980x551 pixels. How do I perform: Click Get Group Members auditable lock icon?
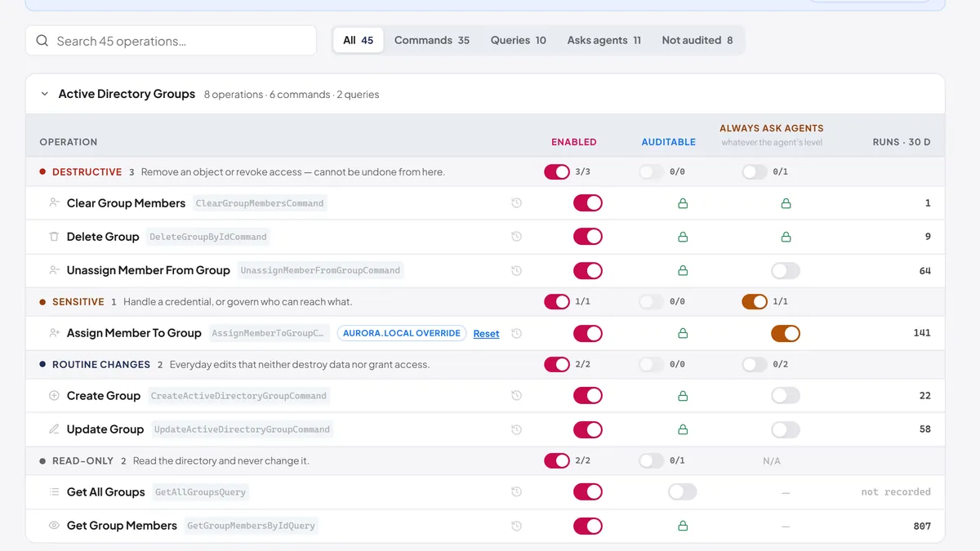click(x=683, y=526)
